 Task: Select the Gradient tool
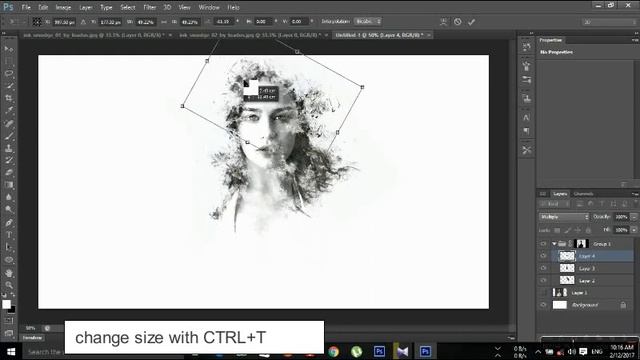click(9, 185)
